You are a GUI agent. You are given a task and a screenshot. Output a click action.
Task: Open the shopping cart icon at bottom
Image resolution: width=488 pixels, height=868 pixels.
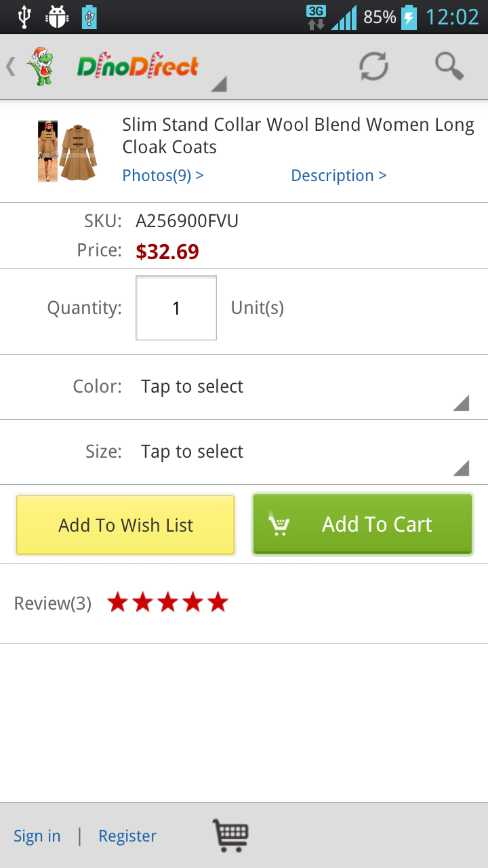click(230, 835)
